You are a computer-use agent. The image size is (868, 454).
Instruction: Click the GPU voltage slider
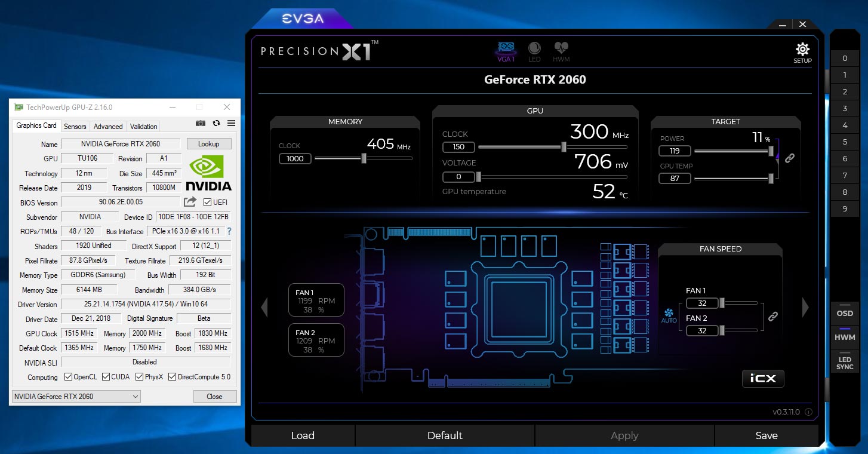(x=552, y=177)
